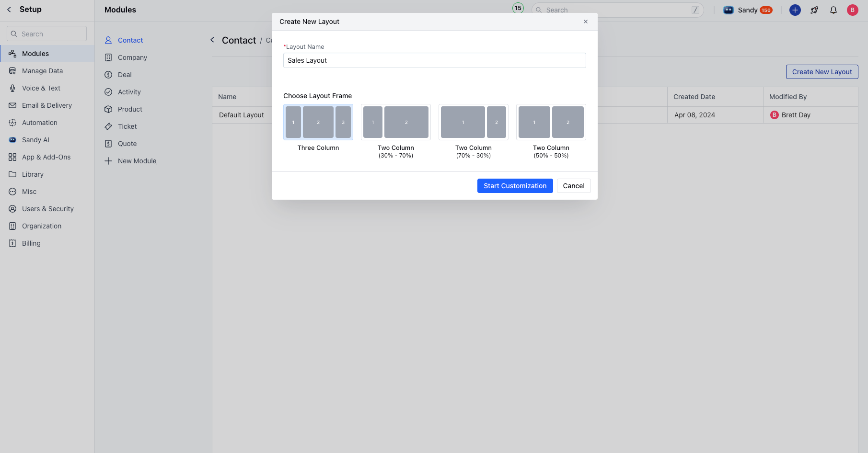
Task: Click Start Customization
Action: coord(515,186)
